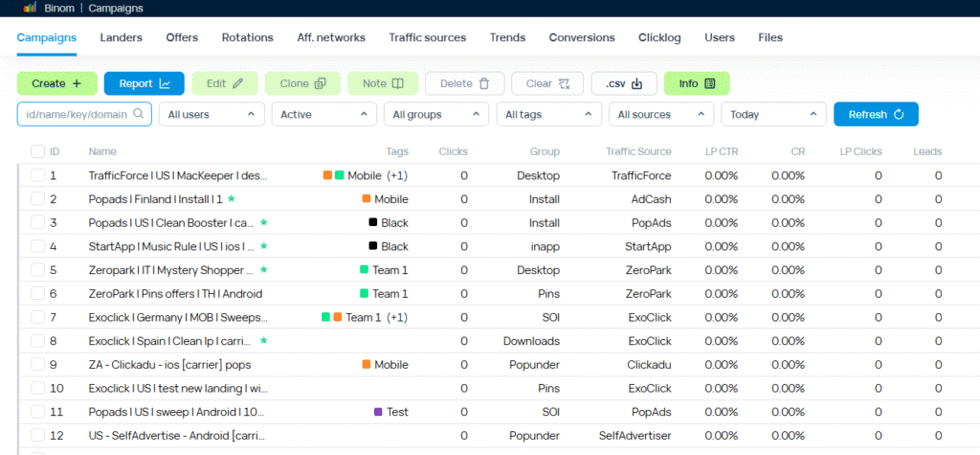The height and width of the screenshot is (455, 980).
Task: Click the magnifier icon in search field
Action: pos(138,114)
